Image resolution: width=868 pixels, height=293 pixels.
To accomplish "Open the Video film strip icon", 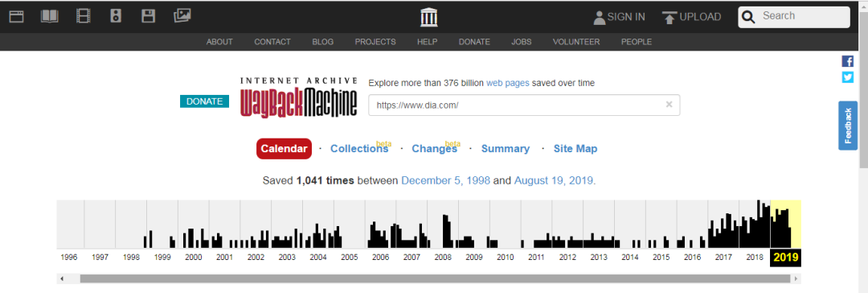I will 83,17.
